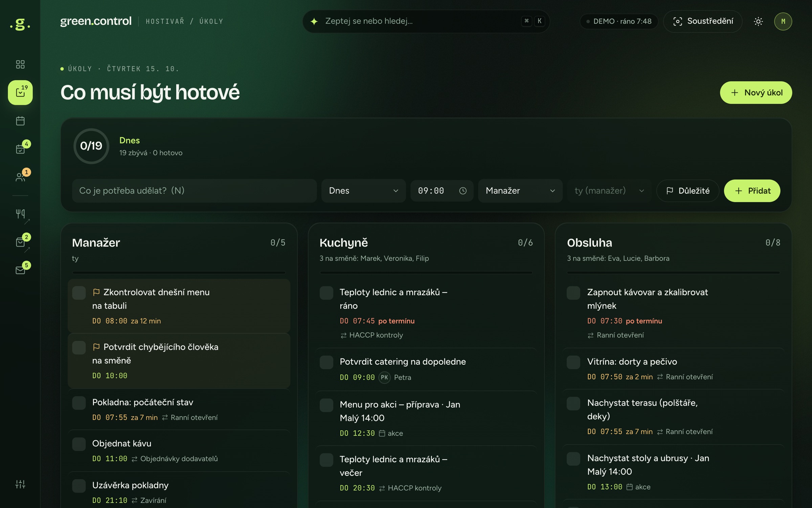The height and width of the screenshot is (508, 812).
Task: Toggle the sun theme icon
Action: pyautogui.click(x=758, y=21)
